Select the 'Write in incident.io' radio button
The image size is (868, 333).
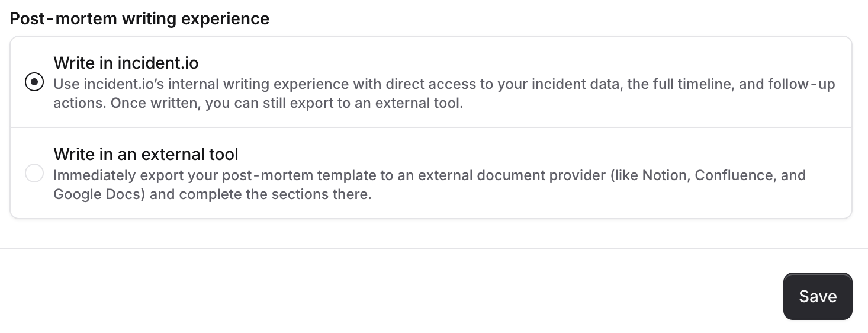click(34, 82)
